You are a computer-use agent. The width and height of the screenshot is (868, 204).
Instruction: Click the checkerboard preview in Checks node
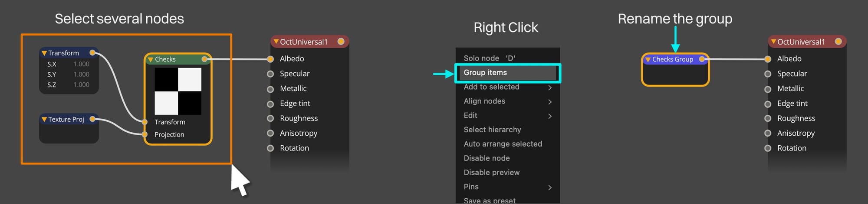(x=178, y=91)
